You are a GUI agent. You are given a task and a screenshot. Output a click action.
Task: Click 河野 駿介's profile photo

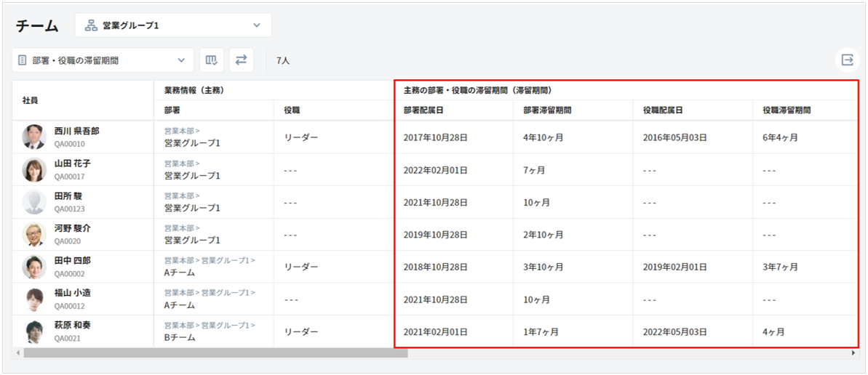tap(34, 234)
